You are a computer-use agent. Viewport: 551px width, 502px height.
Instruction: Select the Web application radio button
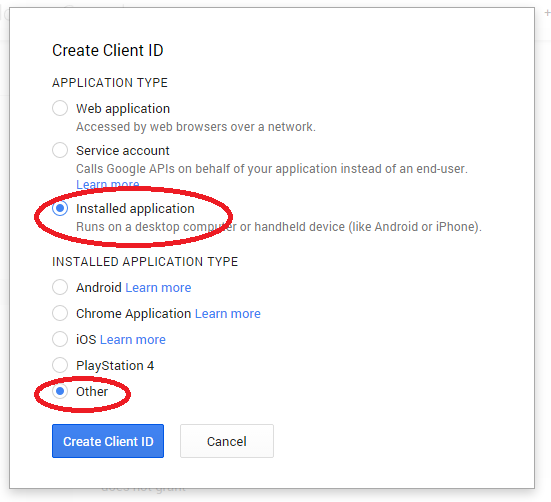[60, 108]
